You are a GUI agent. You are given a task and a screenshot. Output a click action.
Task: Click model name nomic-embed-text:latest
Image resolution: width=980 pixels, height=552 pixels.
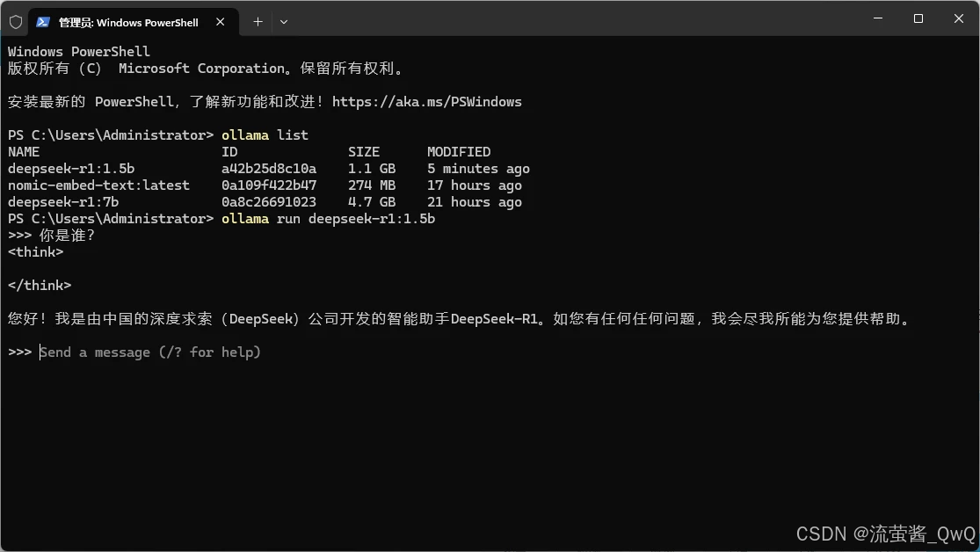[98, 185]
